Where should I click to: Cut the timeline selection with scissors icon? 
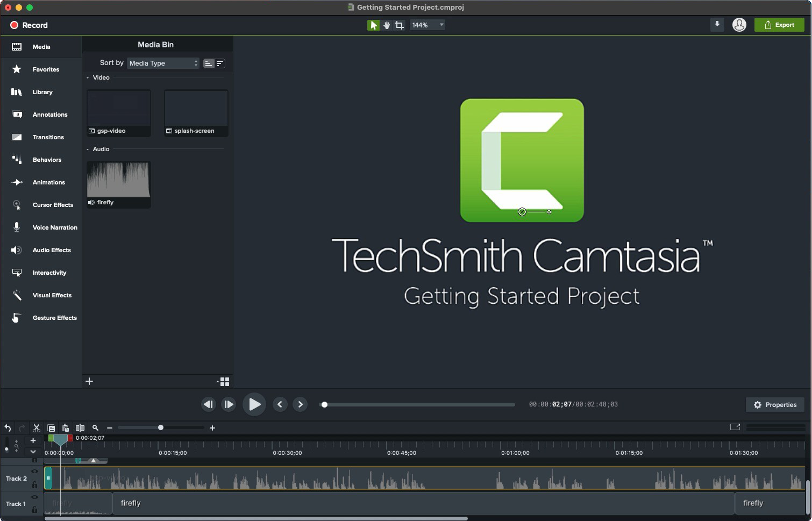point(36,427)
